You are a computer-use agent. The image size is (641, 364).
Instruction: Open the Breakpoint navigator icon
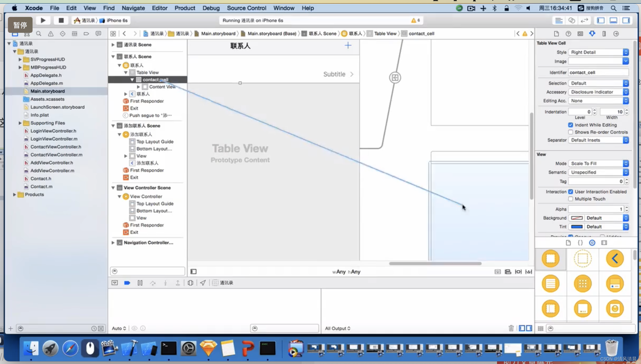(x=86, y=34)
